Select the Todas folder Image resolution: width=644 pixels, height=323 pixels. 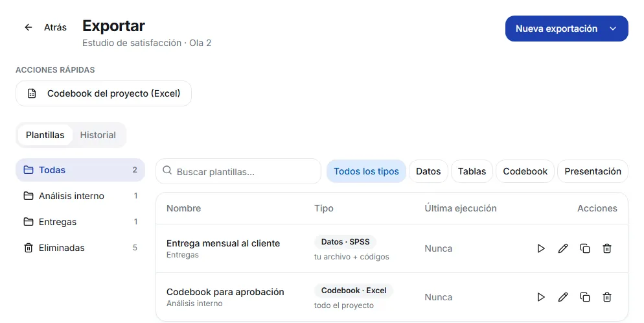80,170
